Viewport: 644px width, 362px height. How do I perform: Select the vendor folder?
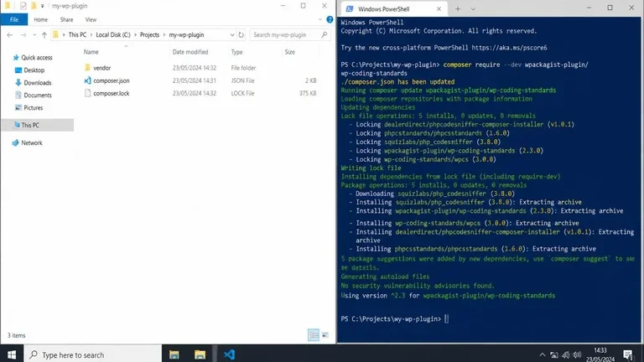coord(101,68)
